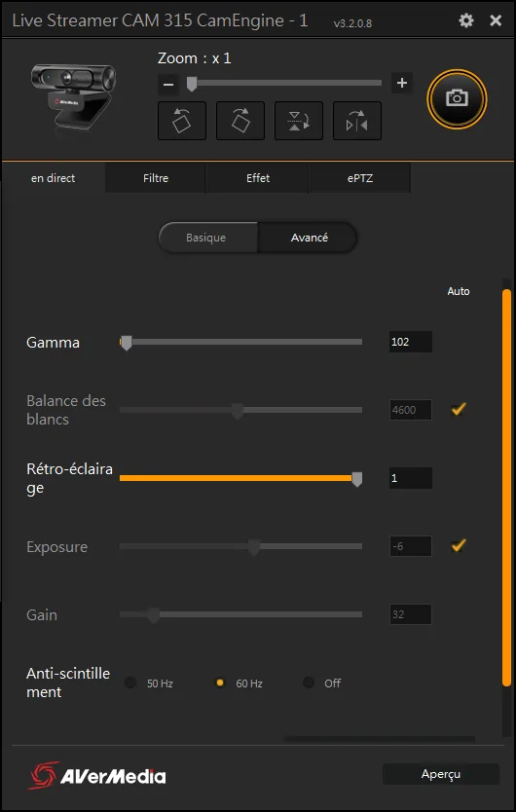Viewport: 516px width, 812px height.
Task: Click the Aperçu button
Action: pyautogui.click(x=441, y=774)
